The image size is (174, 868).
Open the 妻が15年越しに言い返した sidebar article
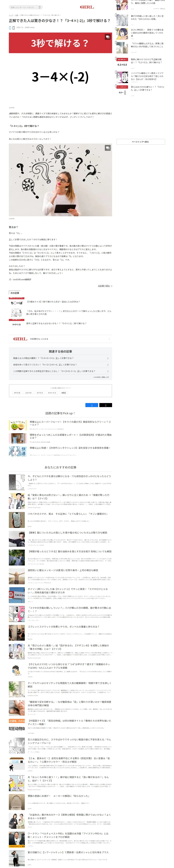coord(147,18)
